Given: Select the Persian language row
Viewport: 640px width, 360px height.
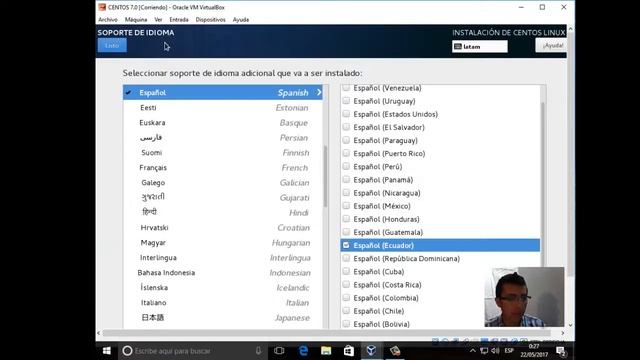Looking at the screenshot, I should coord(223,138).
